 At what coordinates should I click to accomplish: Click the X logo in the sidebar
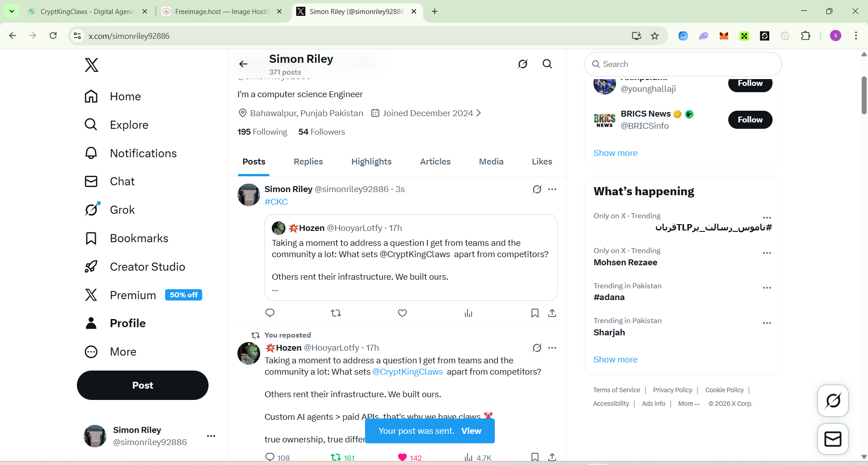[x=91, y=65]
